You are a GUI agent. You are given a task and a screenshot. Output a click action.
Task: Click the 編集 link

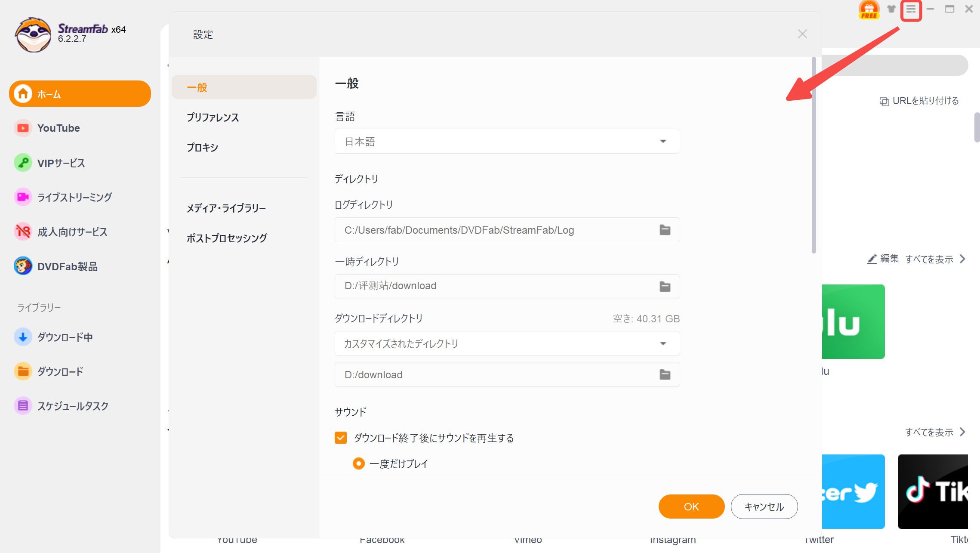889,259
